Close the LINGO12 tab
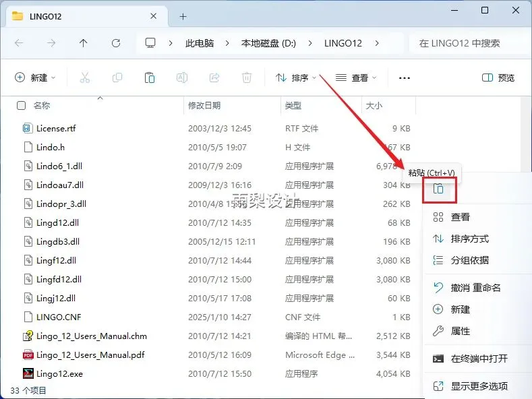This screenshot has height=399, width=532. [153, 16]
